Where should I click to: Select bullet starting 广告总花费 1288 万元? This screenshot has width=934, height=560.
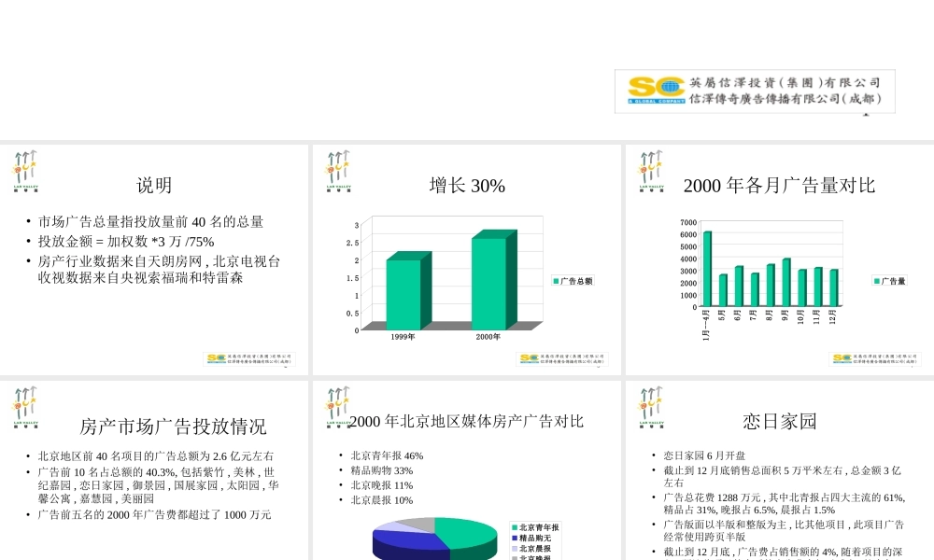[784, 503]
